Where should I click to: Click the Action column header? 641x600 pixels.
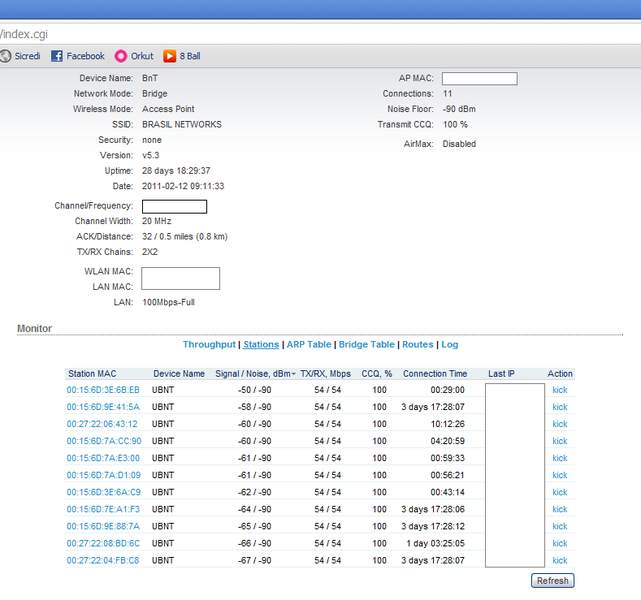[x=560, y=374]
